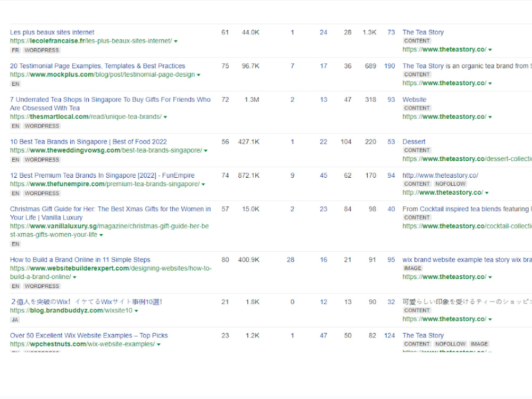Image resolution: width=532 pixels, height=399 pixels.
Task: Open 'Les plus beaux sites internet' link
Action: click(x=52, y=32)
